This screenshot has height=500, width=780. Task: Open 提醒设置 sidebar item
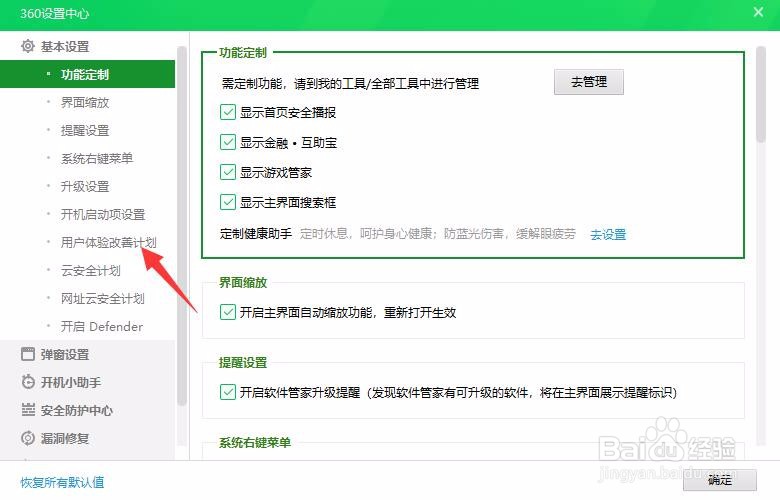coord(85,130)
